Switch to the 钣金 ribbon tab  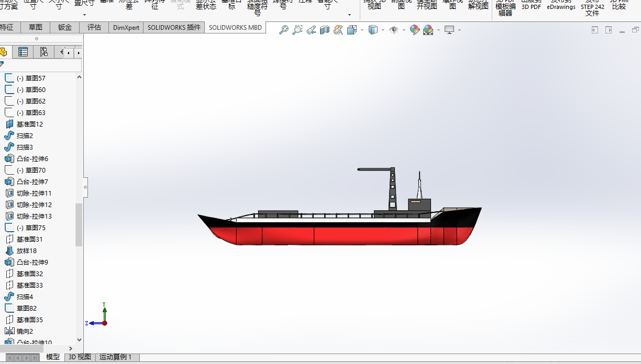pos(65,27)
